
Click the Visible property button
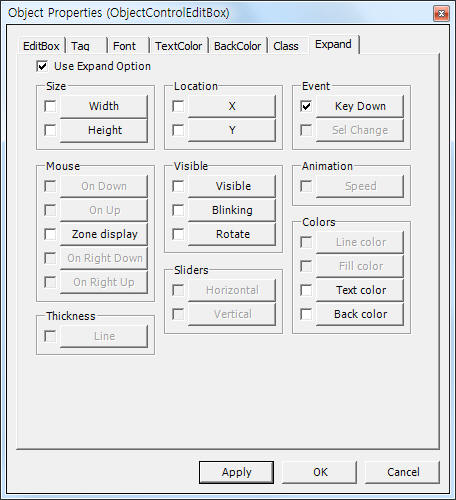tap(232, 186)
